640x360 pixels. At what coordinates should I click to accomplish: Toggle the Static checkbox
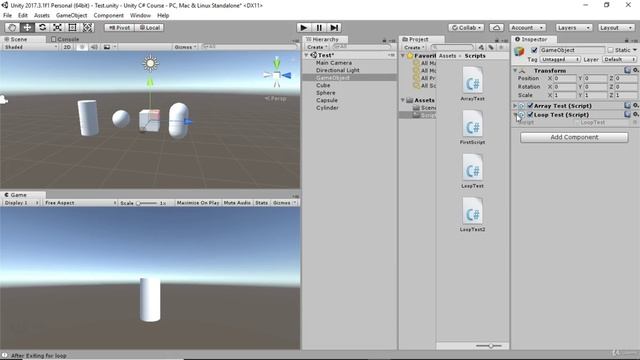click(610, 50)
